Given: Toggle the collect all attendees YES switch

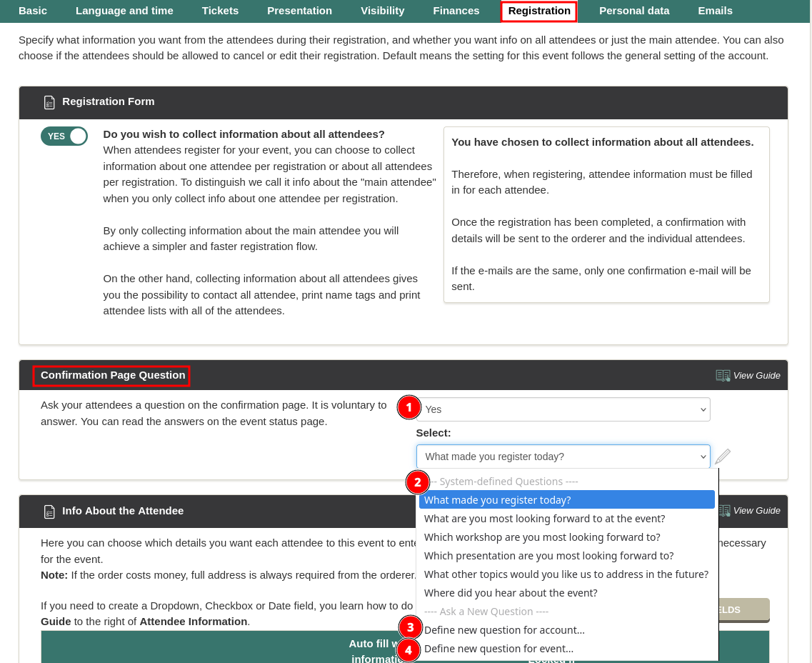Looking at the screenshot, I should [x=64, y=136].
